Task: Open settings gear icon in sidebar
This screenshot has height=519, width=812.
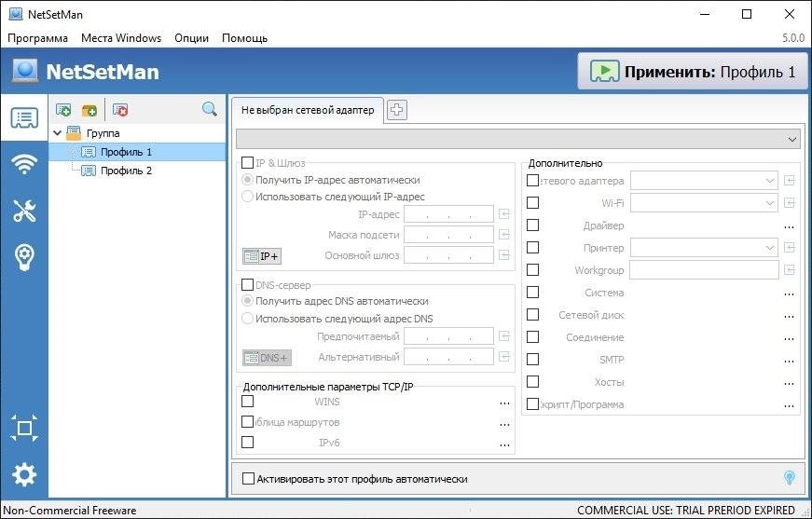Action: tap(24, 475)
